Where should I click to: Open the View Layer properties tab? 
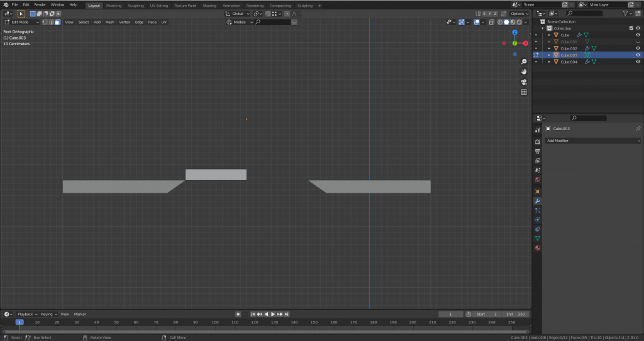pyautogui.click(x=538, y=161)
